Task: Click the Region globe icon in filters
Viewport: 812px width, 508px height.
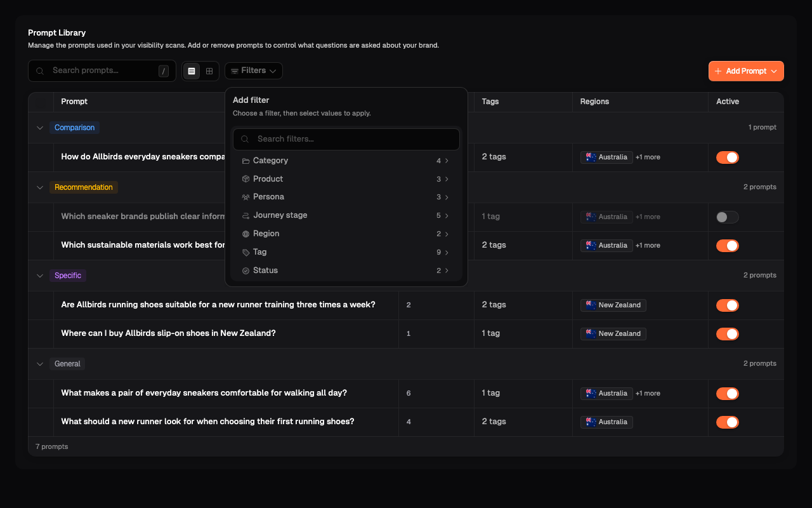Action: 246,234
